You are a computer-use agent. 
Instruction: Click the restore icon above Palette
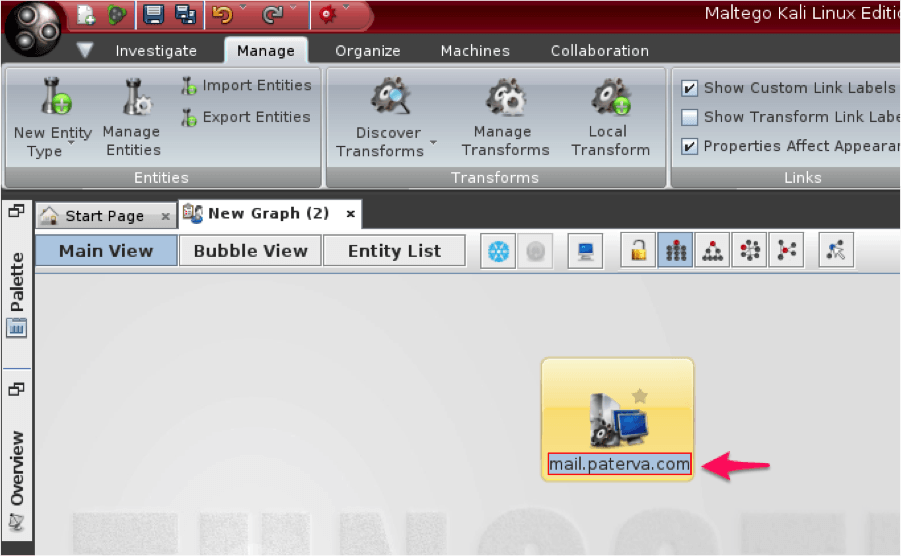click(16, 211)
